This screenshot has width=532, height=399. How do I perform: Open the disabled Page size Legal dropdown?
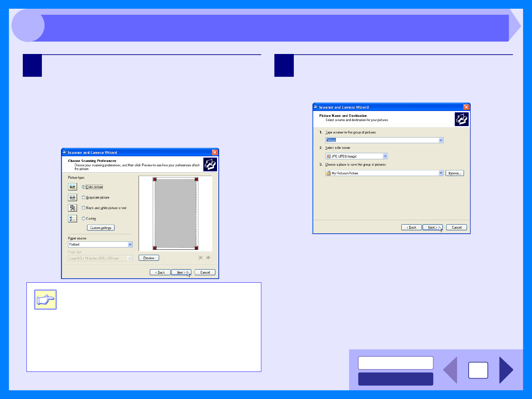pyautogui.click(x=100, y=258)
